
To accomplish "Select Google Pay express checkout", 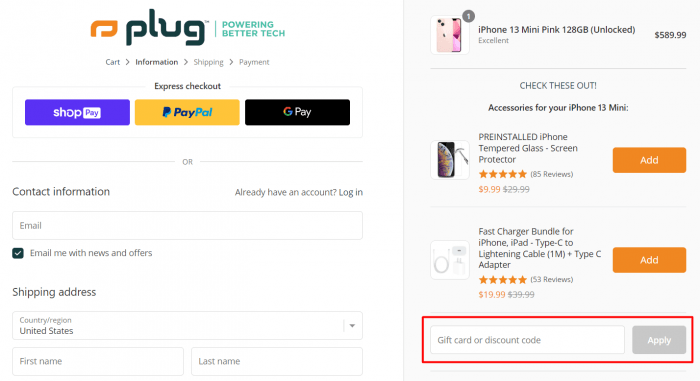I will (x=297, y=112).
